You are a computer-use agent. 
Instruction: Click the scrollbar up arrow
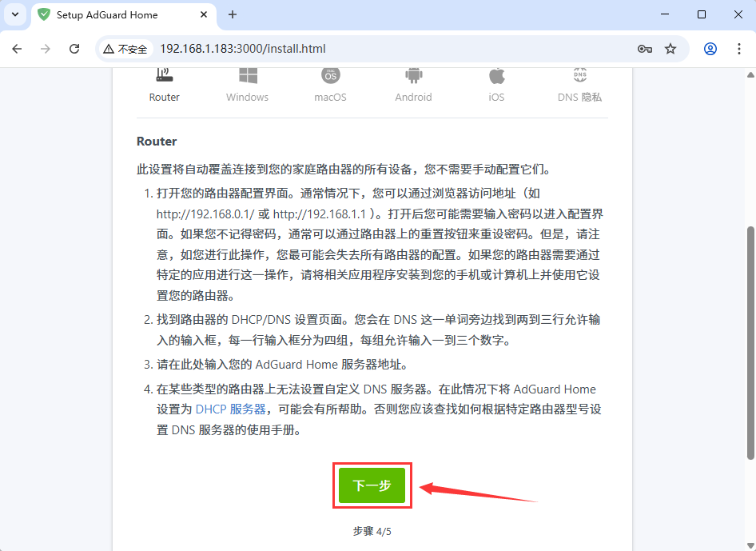(x=750, y=75)
